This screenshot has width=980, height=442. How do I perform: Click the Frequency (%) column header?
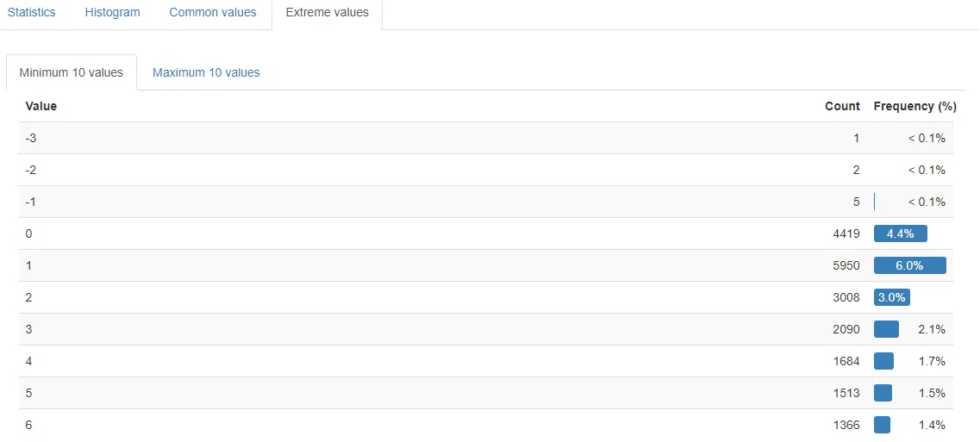tap(915, 106)
